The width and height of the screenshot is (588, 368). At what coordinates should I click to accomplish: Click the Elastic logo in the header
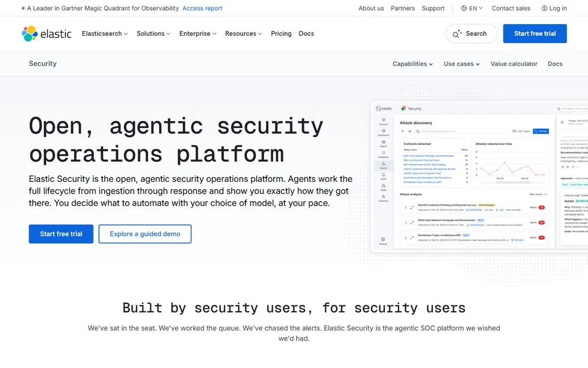point(47,34)
